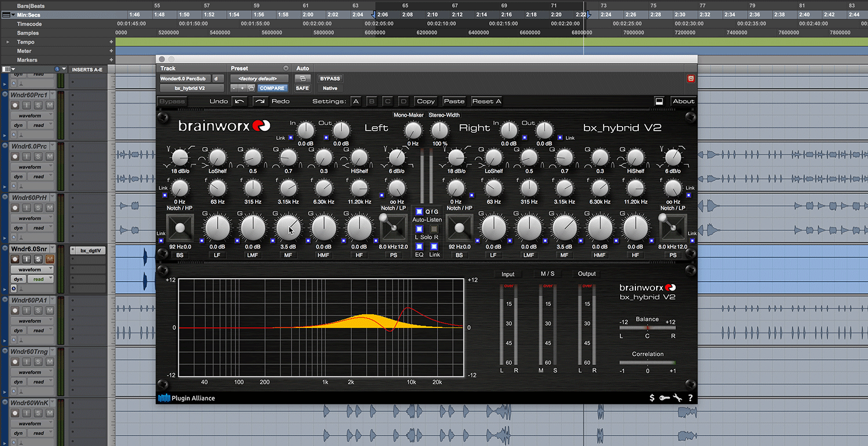Select settings slot A
Screen dimensions: 868x446
(356, 101)
